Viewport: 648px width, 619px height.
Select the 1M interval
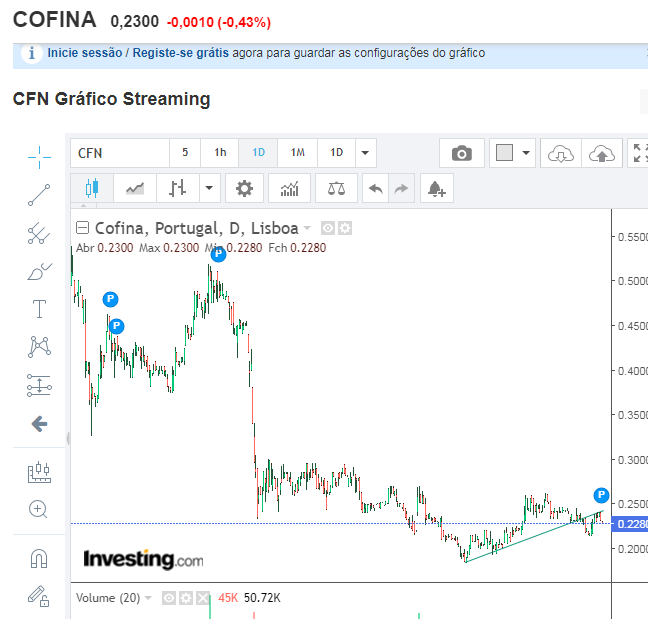[x=298, y=153]
